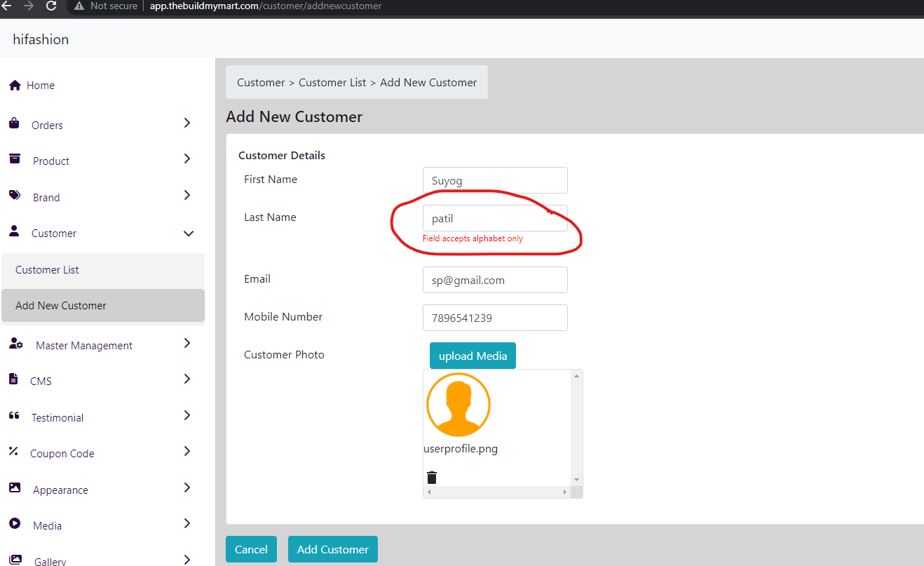The image size is (924, 566).
Task: Delete userprofile.png with the trash icon
Action: click(432, 478)
